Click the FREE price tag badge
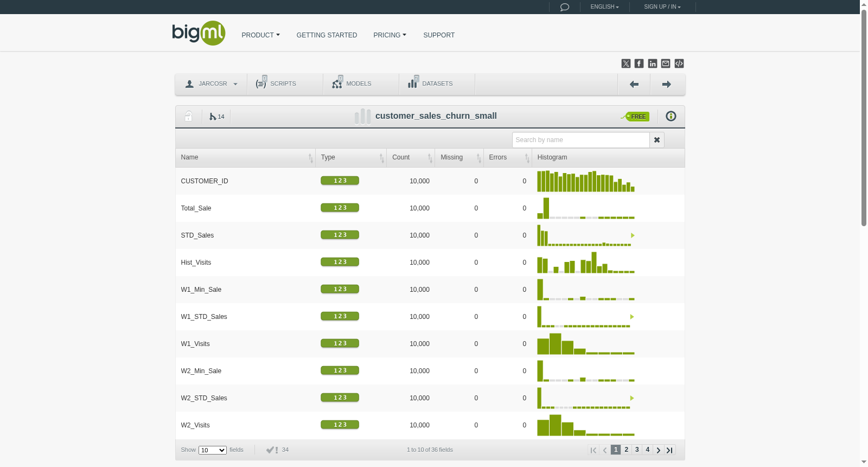The height and width of the screenshot is (467, 868). pos(635,116)
